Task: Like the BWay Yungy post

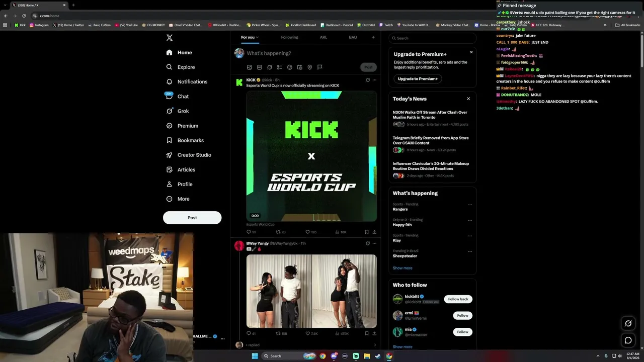Action: pyautogui.click(x=308, y=333)
